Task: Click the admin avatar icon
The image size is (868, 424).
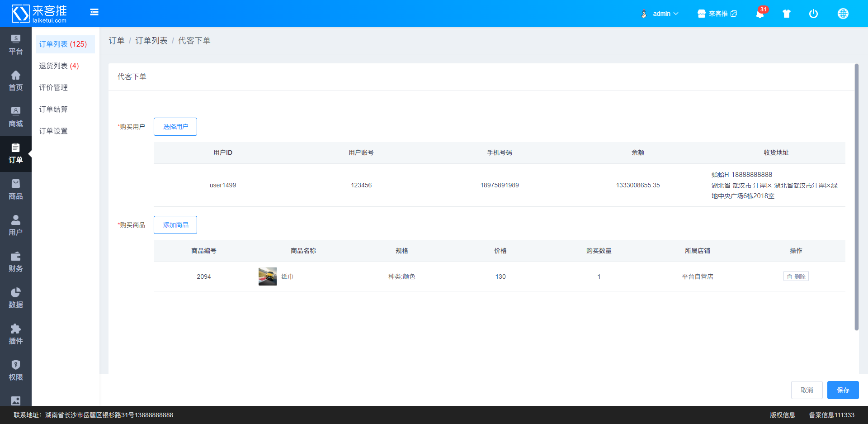Action: 644,14
